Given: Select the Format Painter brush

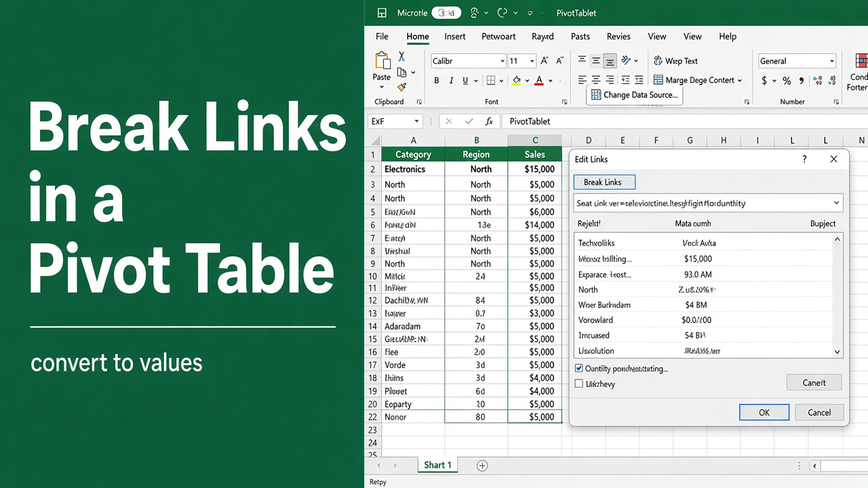Looking at the screenshot, I should tap(401, 87).
